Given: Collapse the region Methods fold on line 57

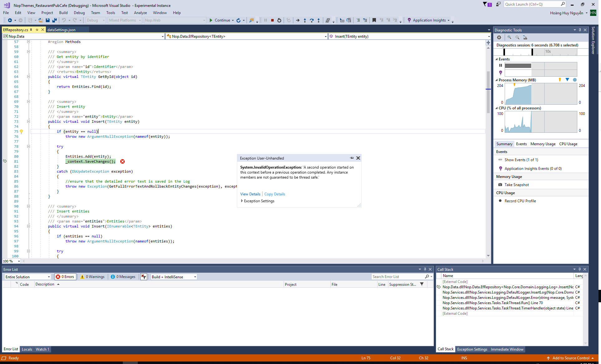Looking at the screenshot, I should (28, 42).
